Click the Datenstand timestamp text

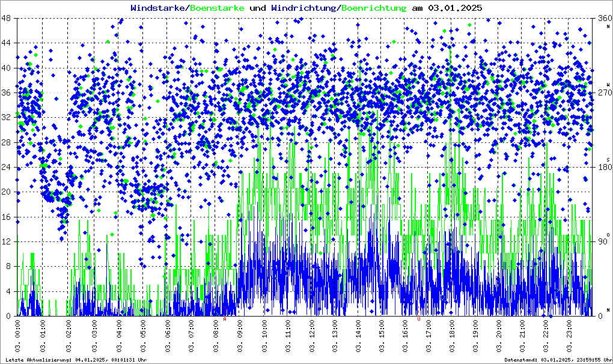pos(559,359)
